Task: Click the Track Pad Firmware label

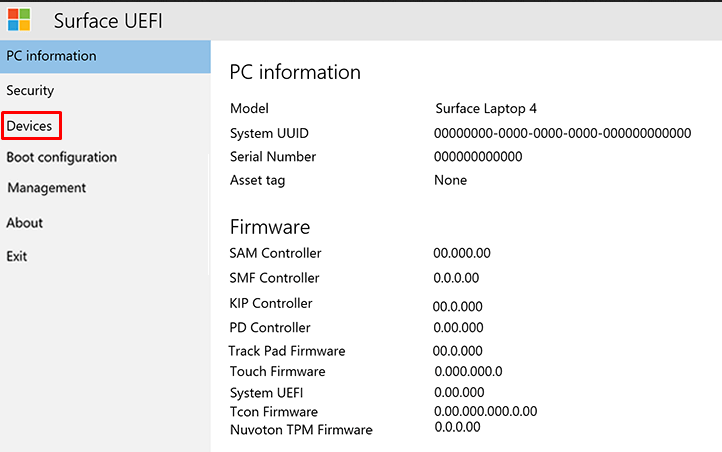Action: point(287,351)
